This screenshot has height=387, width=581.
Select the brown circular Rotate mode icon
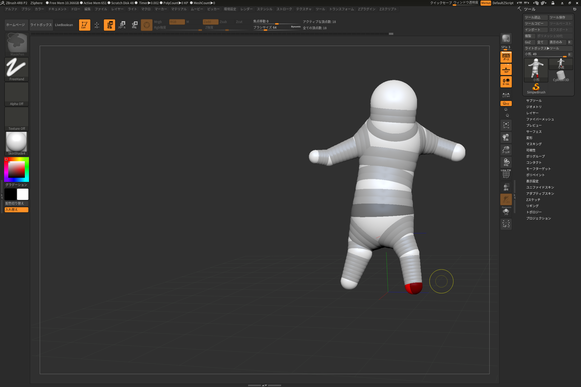[x=147, y=25]
